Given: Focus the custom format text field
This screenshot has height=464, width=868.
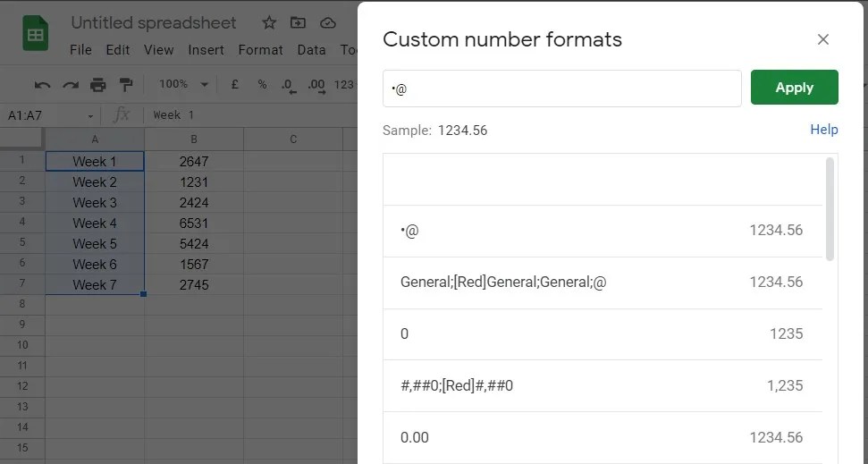Looking at the screenshot, I should (x=562, y=89).
